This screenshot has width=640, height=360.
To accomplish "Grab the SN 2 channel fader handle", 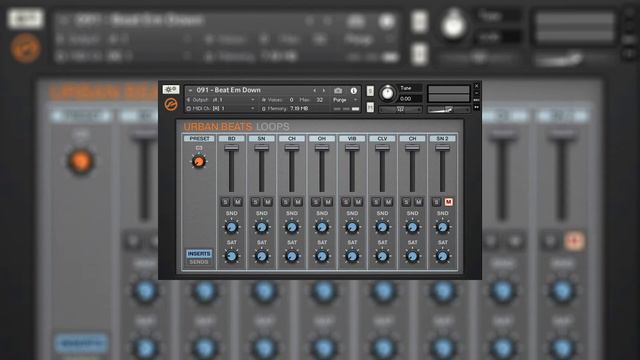I will tap(442, 148).
